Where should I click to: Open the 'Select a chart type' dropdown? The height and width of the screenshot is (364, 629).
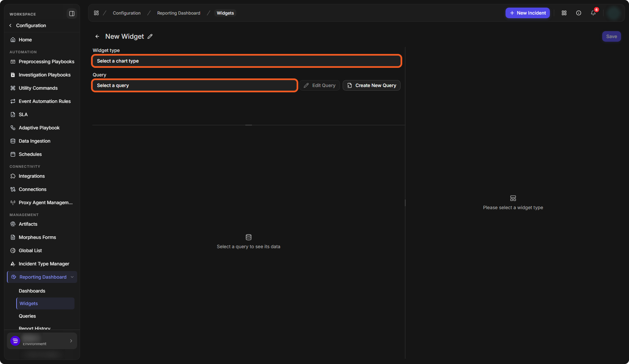pos(247,61)
